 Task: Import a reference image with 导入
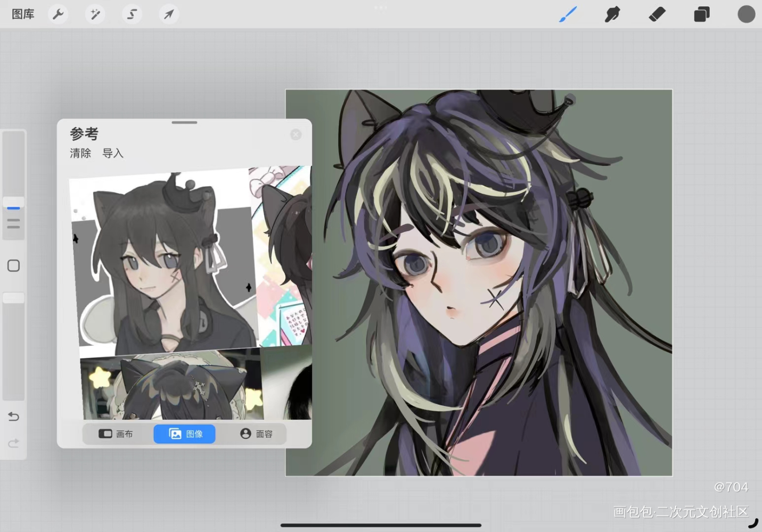[113, 154]
